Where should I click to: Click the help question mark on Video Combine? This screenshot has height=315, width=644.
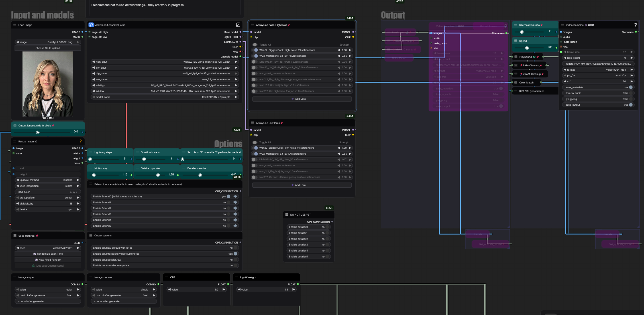click(x=635, y=25)
